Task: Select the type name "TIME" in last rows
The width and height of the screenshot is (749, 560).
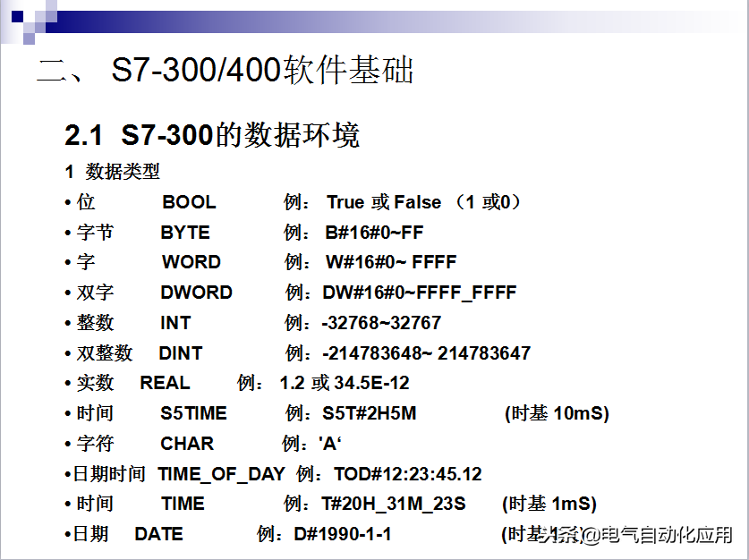Action: (x=183, y=504)
